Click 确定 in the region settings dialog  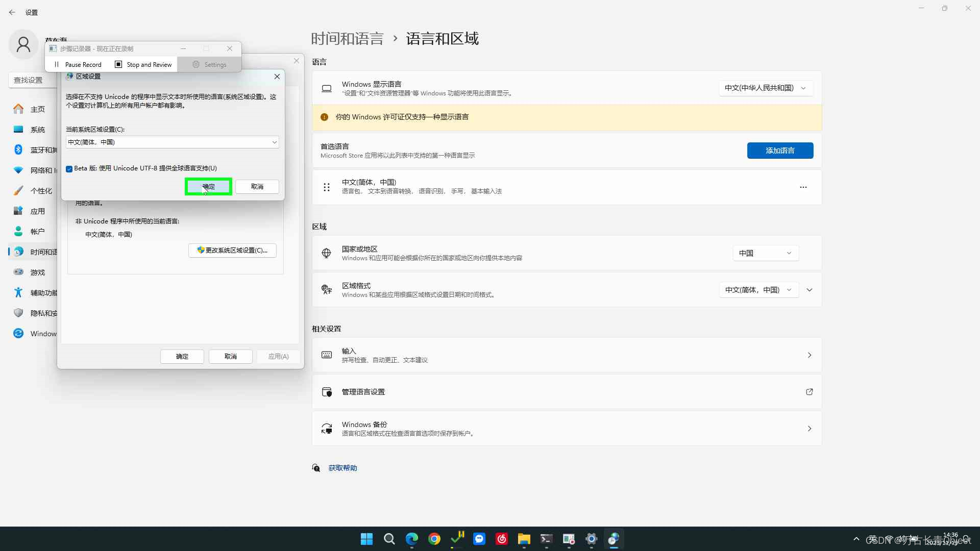[208, 187]
